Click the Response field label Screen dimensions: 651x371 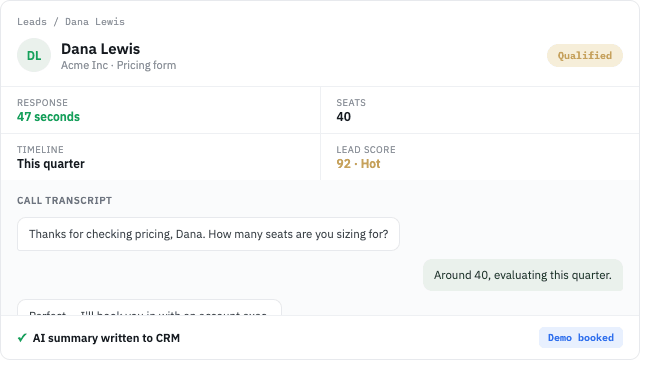point(43,104)
